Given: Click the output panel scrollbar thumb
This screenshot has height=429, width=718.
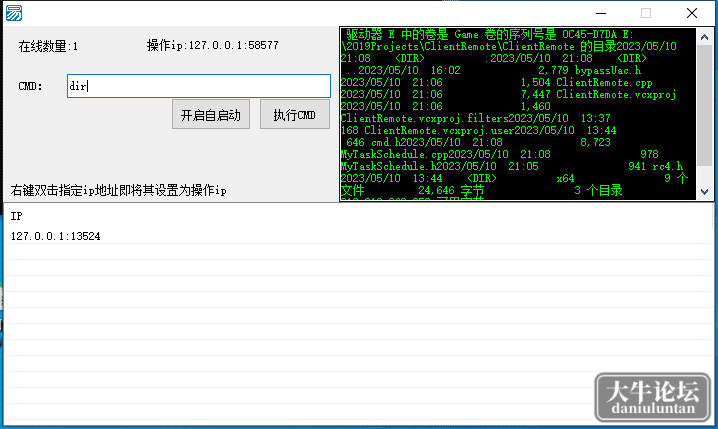Looking at the screenshot, I should pyautogui.click(x=704, y=106).
